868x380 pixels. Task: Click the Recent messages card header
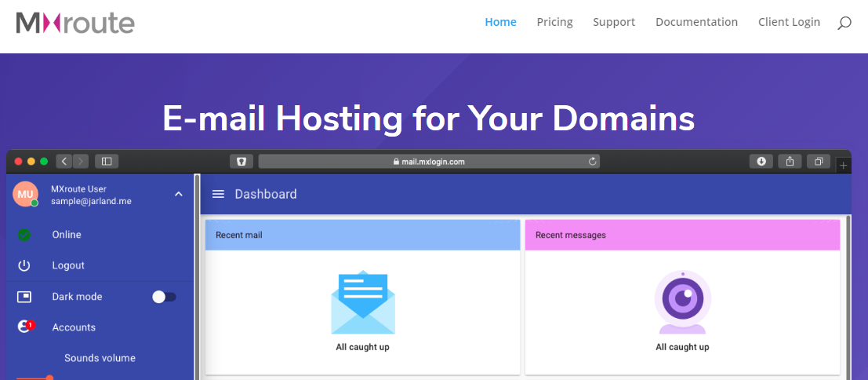click(x=682, y=235)
